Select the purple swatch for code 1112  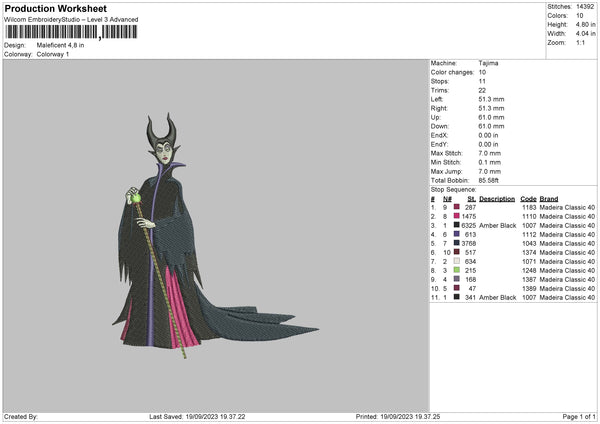[x=457, y=234]
